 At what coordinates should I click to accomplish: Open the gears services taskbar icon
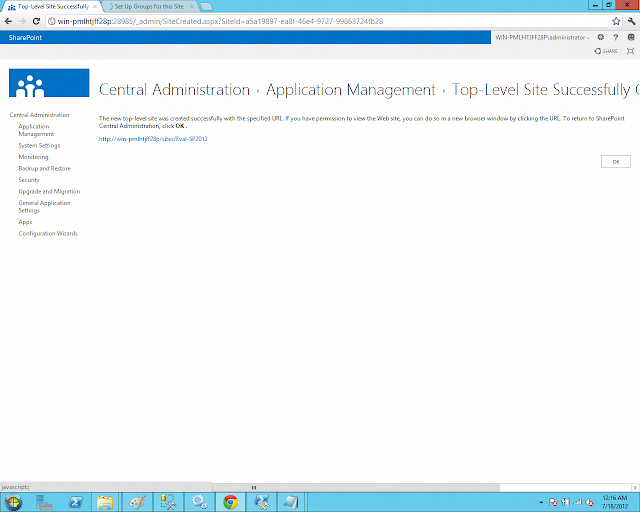[x=200, y=502]
